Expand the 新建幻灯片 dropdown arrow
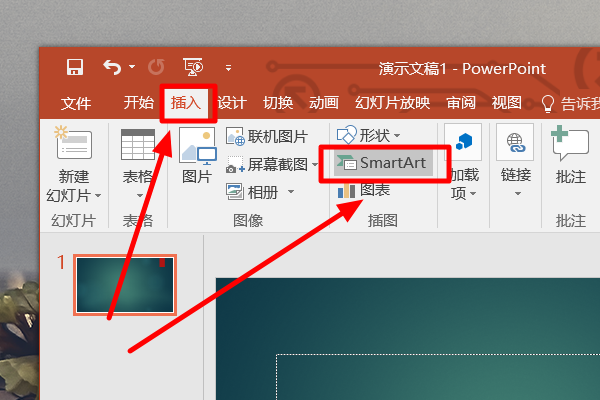This screenshot has height=400, width=600. 98,196
